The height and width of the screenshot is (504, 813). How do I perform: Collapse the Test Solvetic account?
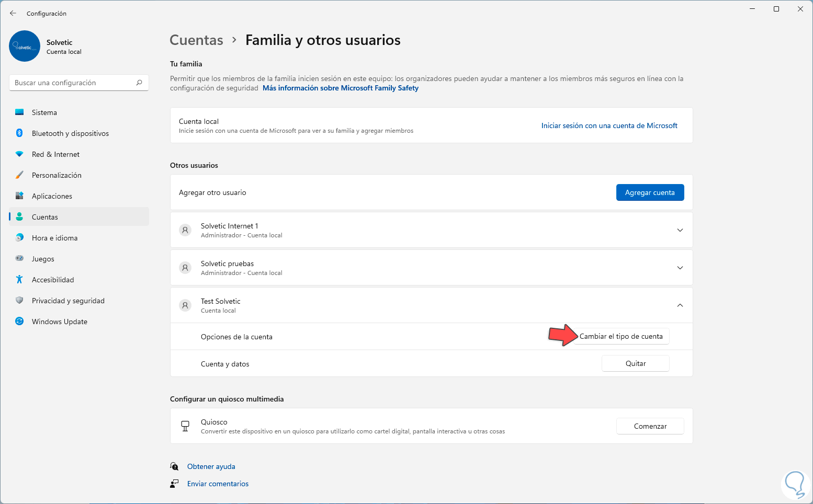click(x=680, y=305)
